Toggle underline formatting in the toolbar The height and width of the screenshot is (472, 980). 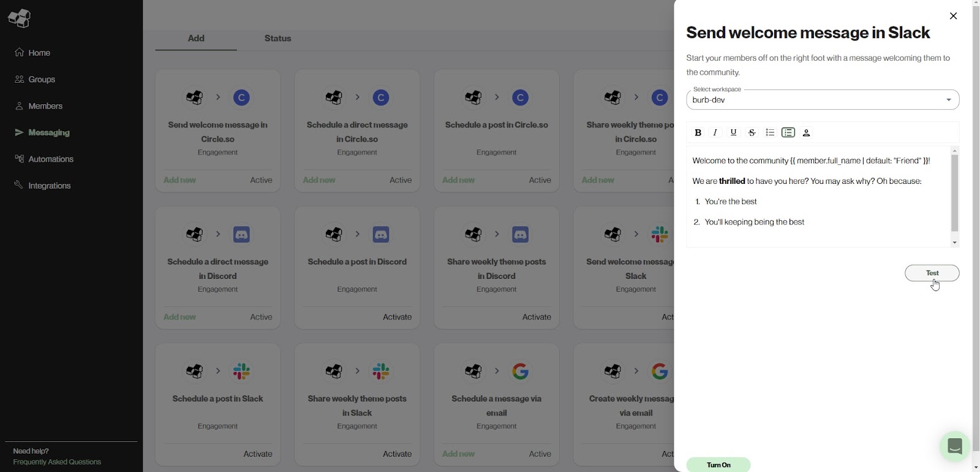click(x=734, y=132)
